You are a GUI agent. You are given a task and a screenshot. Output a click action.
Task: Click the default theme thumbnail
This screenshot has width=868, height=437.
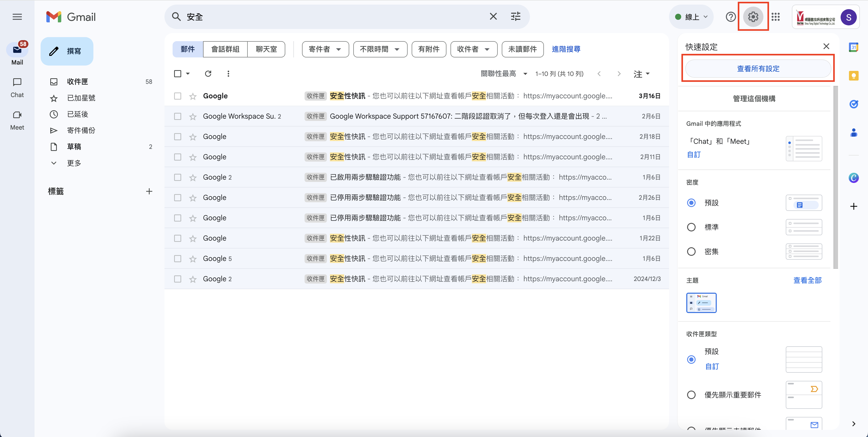point(701,302)
